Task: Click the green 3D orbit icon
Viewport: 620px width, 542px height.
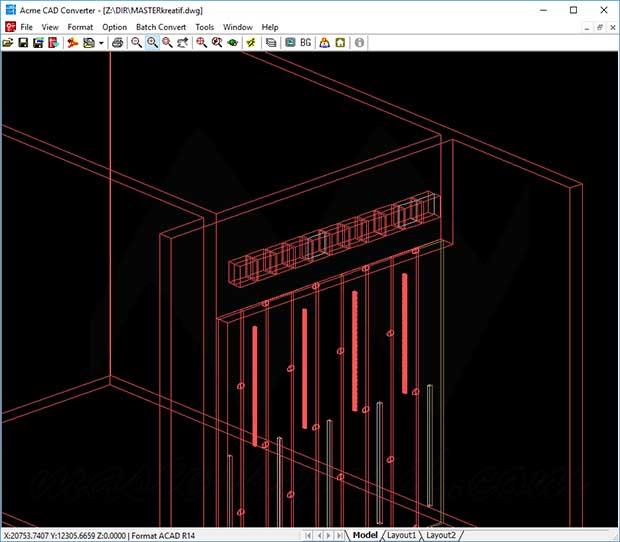Action: click(232, 43)
